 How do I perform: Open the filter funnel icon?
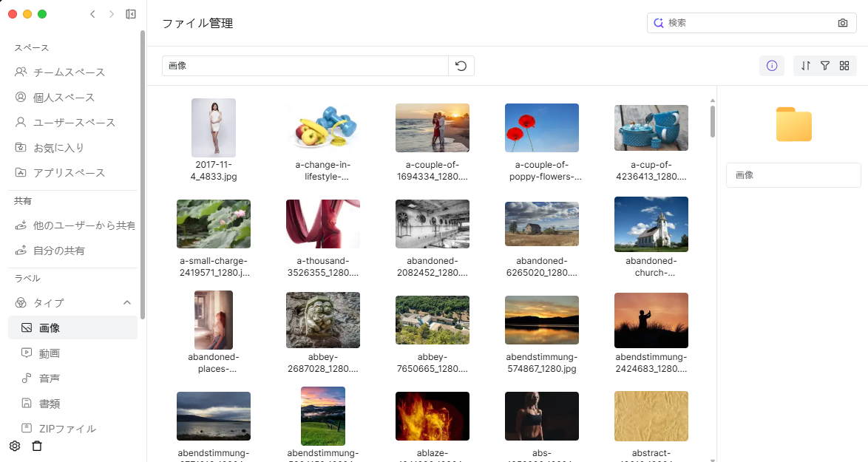click(x=825, y=66)
